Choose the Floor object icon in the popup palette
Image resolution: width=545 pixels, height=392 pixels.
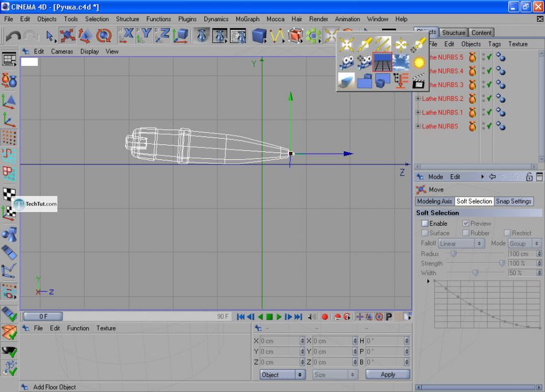(x=382, y=62)
